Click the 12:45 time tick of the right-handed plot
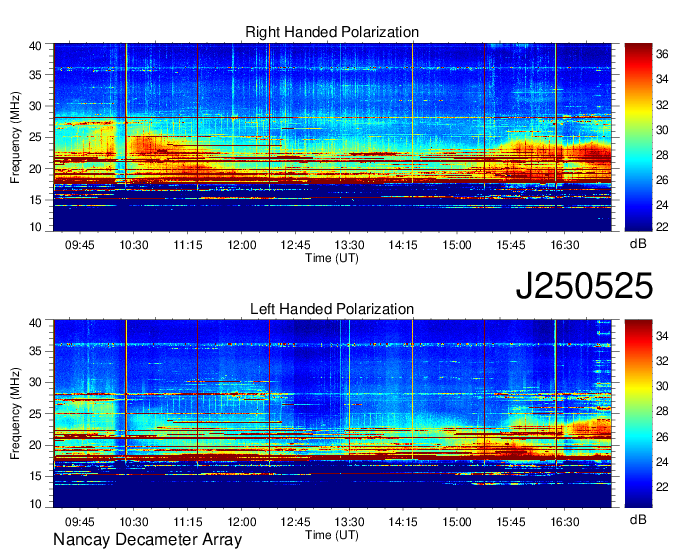The image size is (680, 552). pos(295,245)
